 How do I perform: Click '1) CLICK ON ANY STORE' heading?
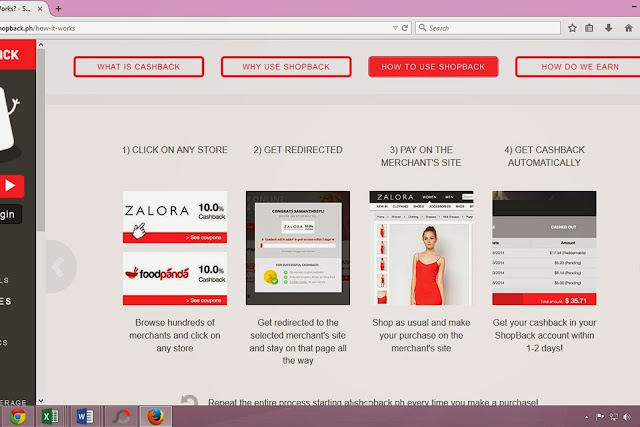(x=175, y=150)
